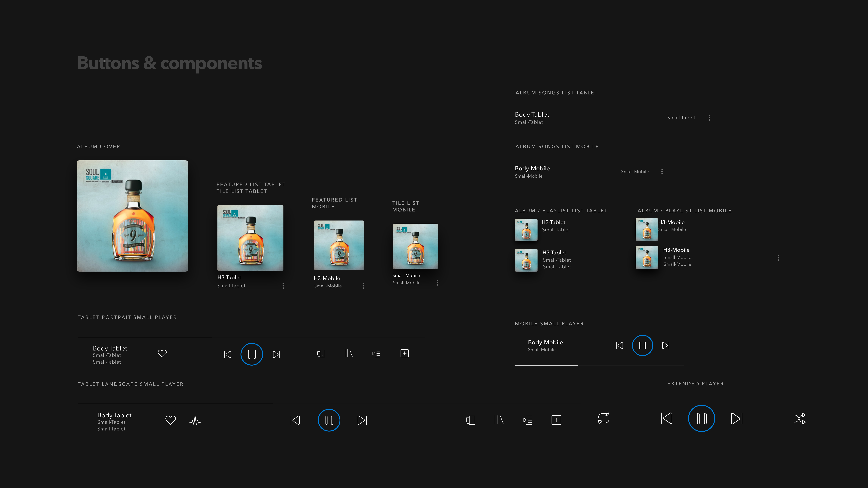This screenshot has width=868, height=488.
Task: Click the add-to-playlist plus icon in extended player
Action: point(556,420)
